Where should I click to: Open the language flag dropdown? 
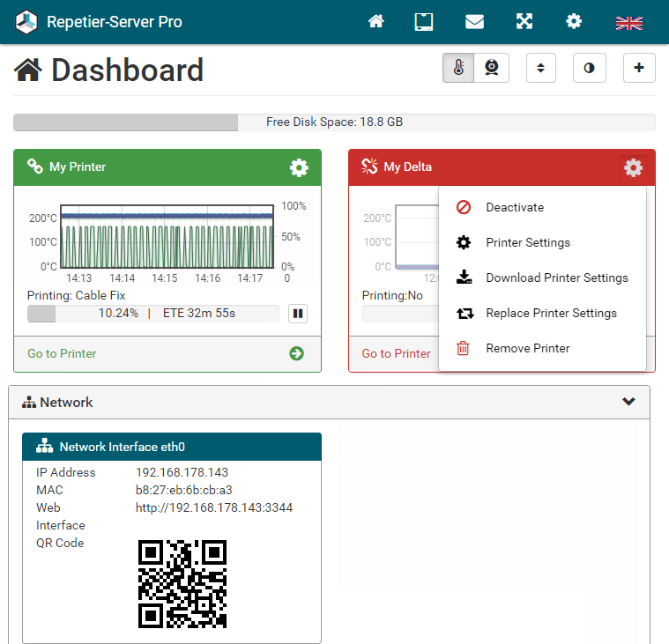pos(628,23)
